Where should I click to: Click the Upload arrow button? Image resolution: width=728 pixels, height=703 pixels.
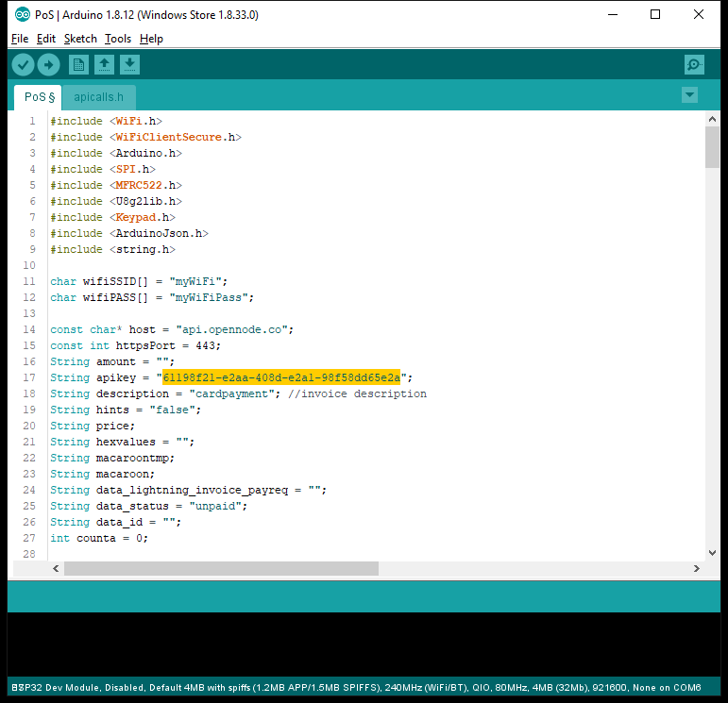coord(48,65)
